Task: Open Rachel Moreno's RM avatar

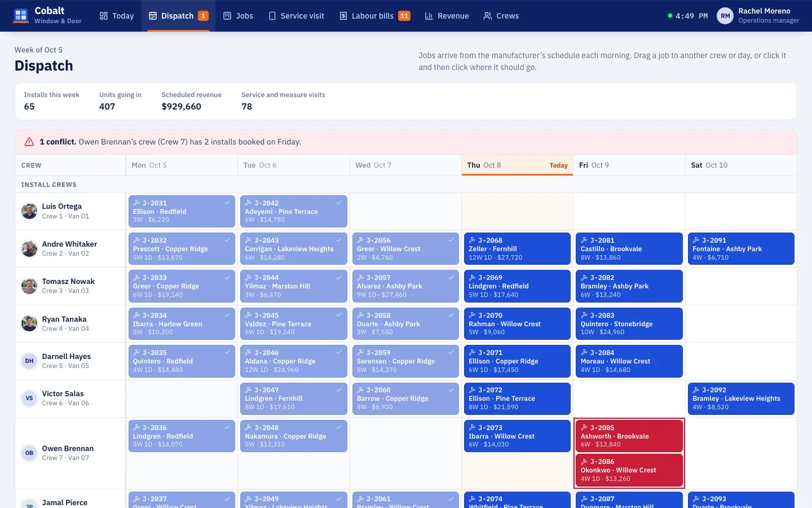Action: (x=725, y=16)
